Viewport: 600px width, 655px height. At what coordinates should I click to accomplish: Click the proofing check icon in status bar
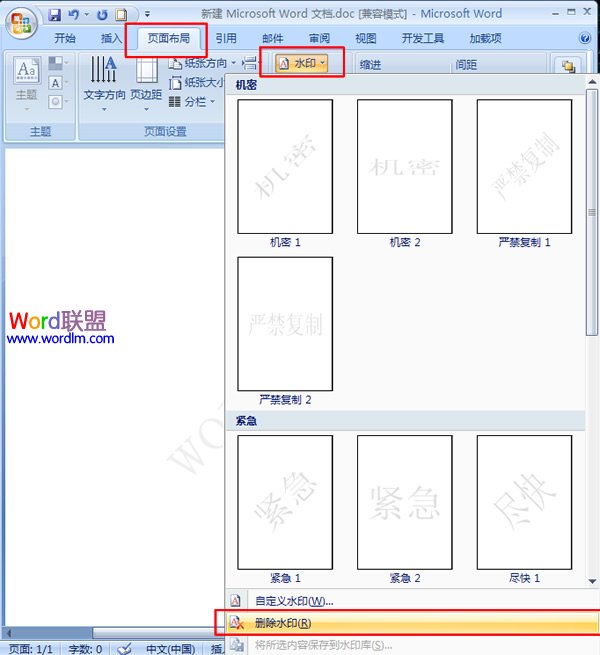[x=124, y=649]
